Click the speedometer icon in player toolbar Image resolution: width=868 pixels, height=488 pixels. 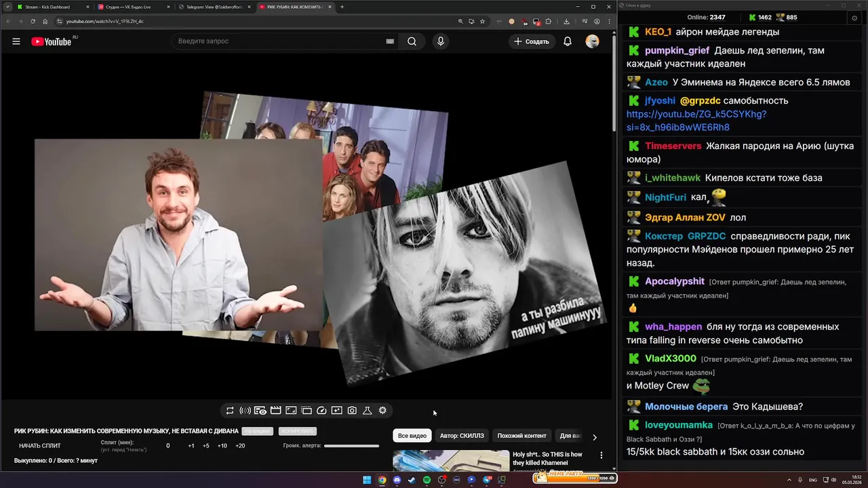(322, 411)
